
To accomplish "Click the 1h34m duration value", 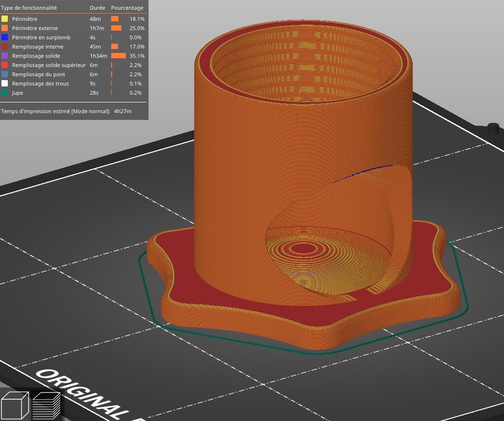I will (99, 56).
